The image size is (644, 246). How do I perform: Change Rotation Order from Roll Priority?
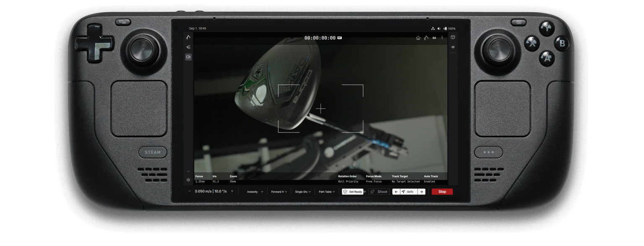(x=348, y=181)
